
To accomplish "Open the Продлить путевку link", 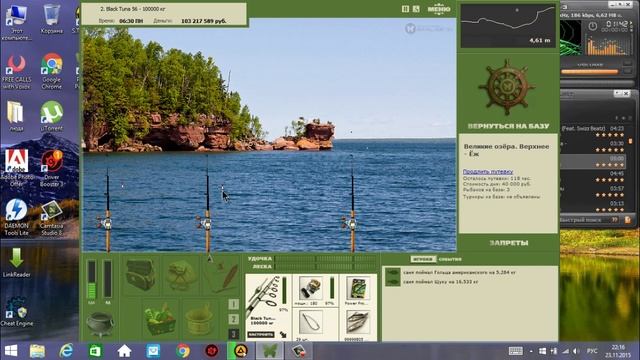I will click(x=488, y=172).
